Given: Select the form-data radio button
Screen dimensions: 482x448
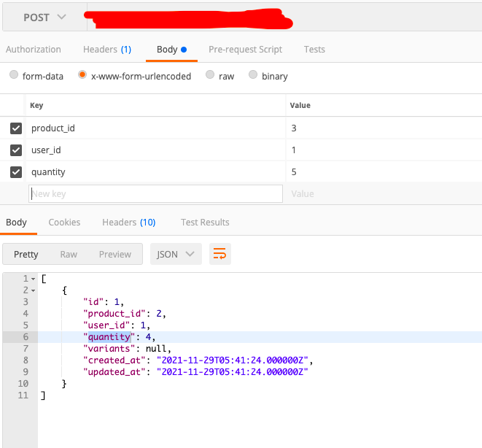Looking at the screenshot, I should [14, 74].
